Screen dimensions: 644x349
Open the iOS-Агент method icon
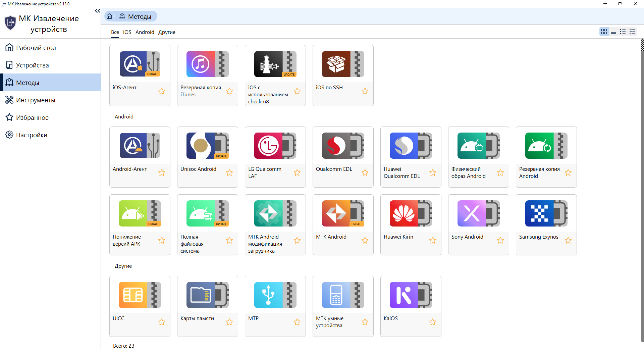pyautogui.click(x=140, y=64)
